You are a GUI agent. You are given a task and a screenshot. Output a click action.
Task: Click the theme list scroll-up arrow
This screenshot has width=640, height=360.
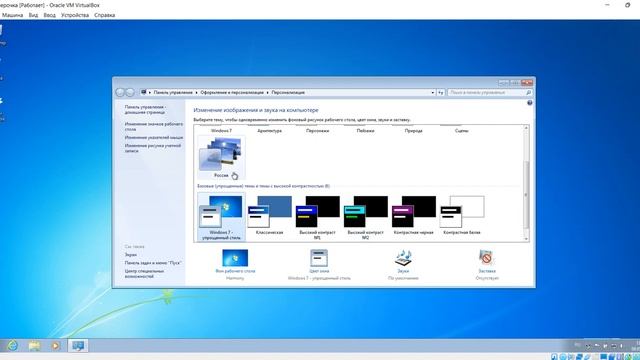[526, 128]
